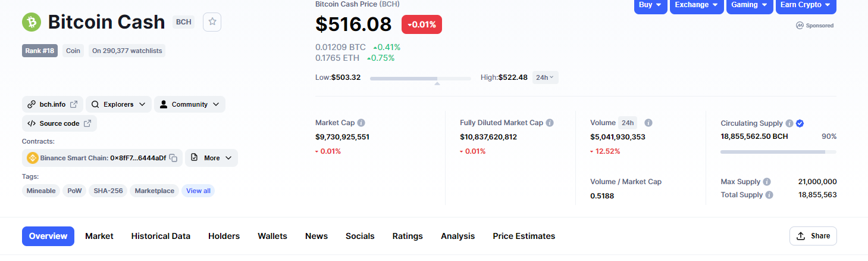The image size is (868, 261).
Task: Click the Share button
Action: tap(813, 236)
